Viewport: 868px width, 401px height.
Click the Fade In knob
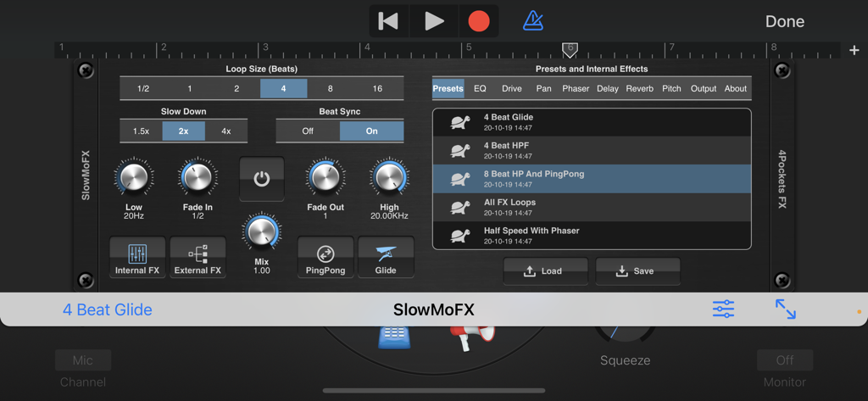[198, 177]
